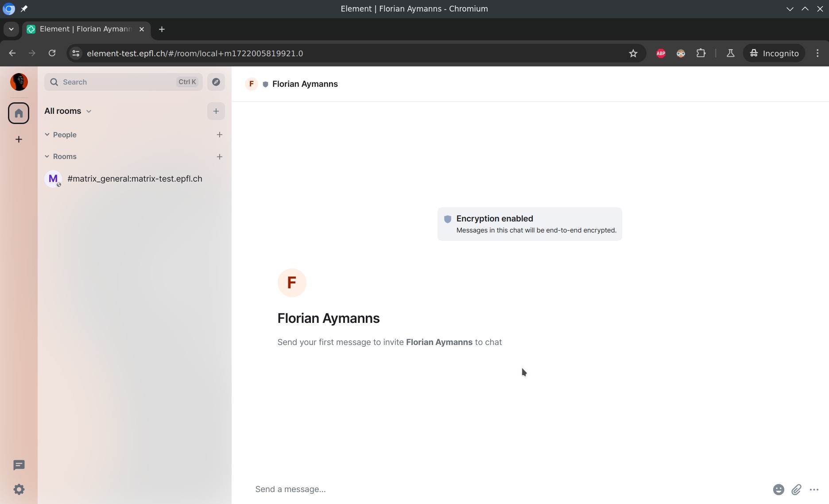
Task: Click the Adblock Plus extension icon
Action: click(661, 54)
